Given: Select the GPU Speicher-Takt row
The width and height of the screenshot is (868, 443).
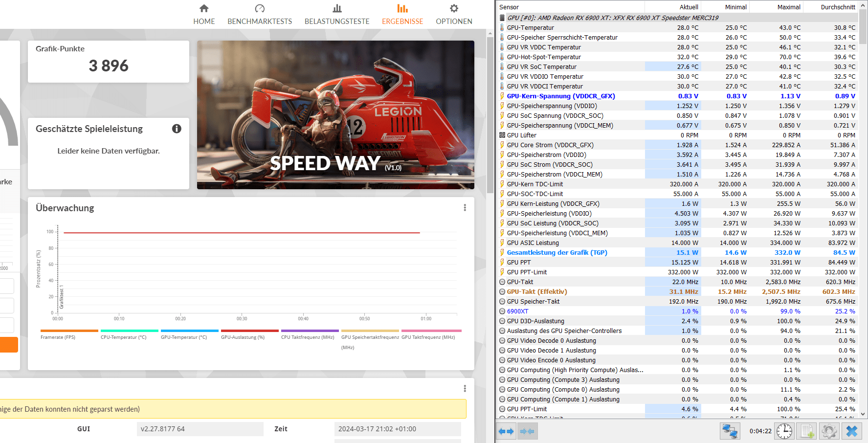Looking at the screenshot, I should (x=677, y=301).
